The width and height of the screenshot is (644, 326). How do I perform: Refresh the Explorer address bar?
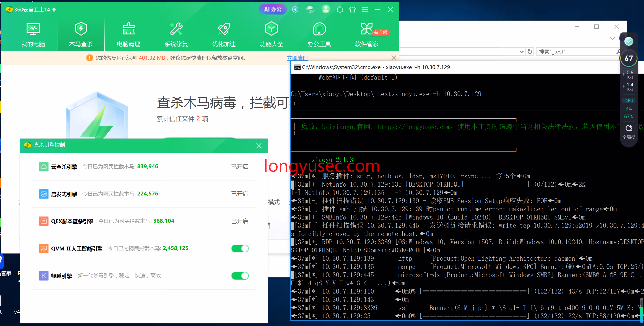pyautogui.click(x=530, y=52)
